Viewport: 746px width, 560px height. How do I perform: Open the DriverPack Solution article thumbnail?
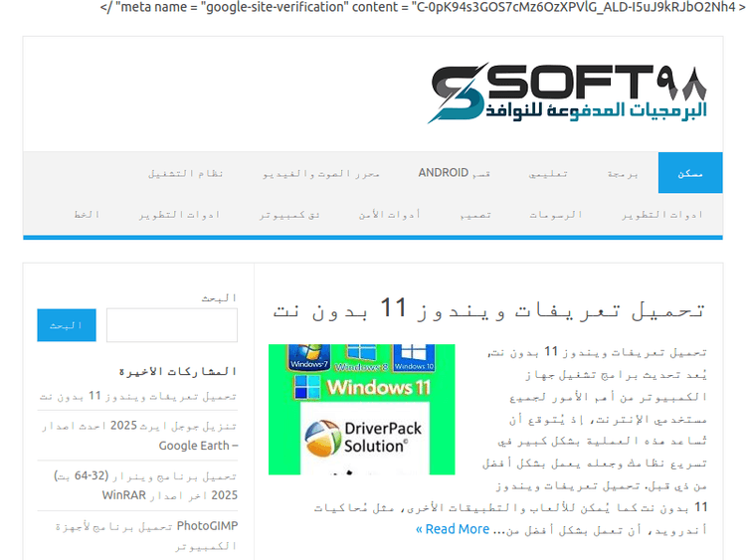(x=362, y=410)
